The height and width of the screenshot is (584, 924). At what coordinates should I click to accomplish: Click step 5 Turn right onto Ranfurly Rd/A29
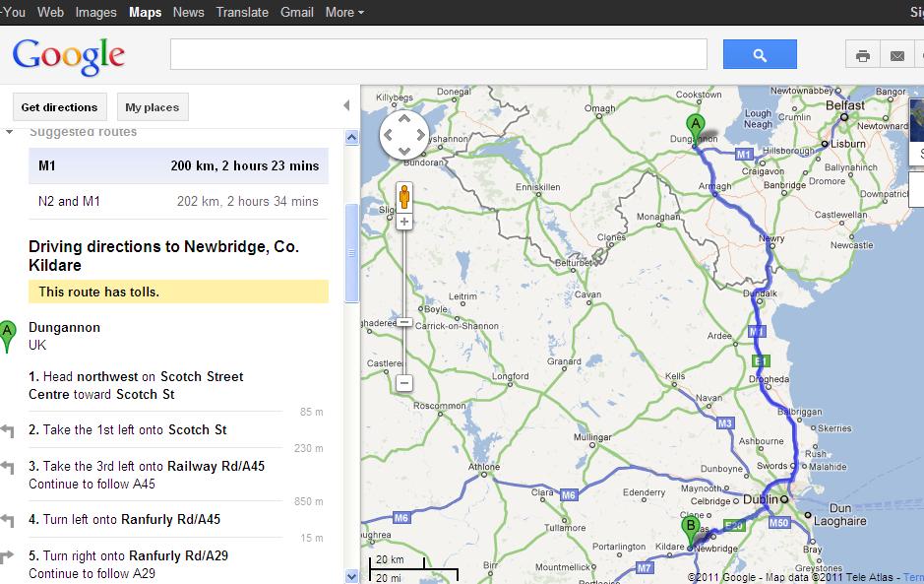pos(129,564)
